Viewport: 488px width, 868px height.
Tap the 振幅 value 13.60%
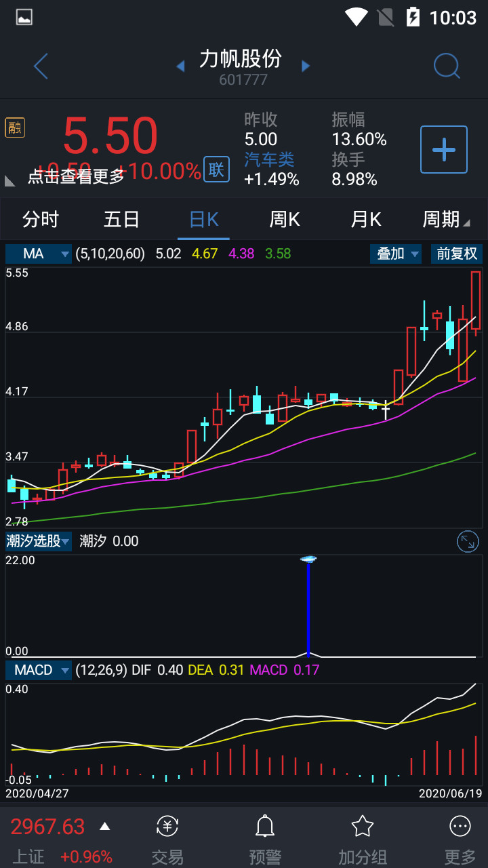click(359, 140)
